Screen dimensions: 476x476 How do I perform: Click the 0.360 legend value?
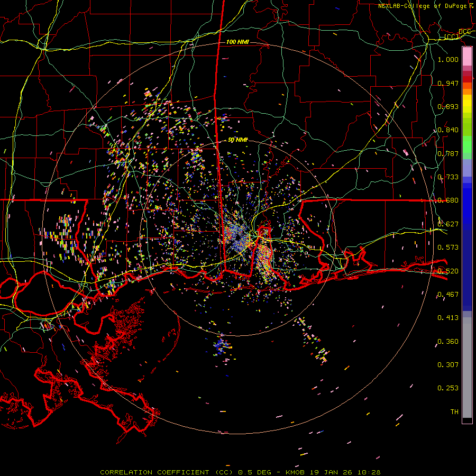click(x=448, y=342)
